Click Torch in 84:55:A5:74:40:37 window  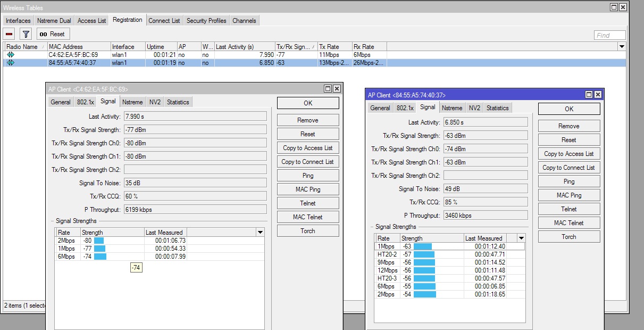(569, 237)
